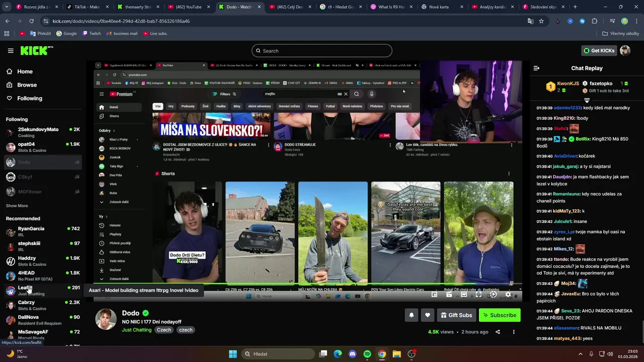Toggle notifications bell for Dodo

412,315
